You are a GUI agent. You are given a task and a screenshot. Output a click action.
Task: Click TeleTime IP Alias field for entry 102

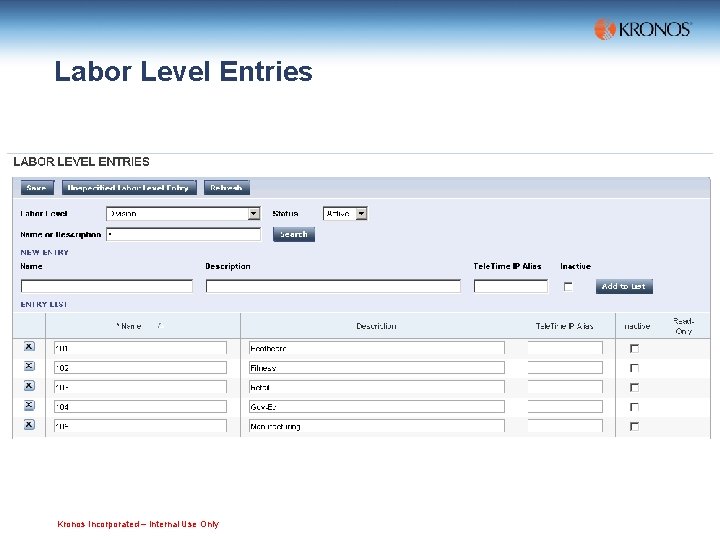[x=565, y=367]
